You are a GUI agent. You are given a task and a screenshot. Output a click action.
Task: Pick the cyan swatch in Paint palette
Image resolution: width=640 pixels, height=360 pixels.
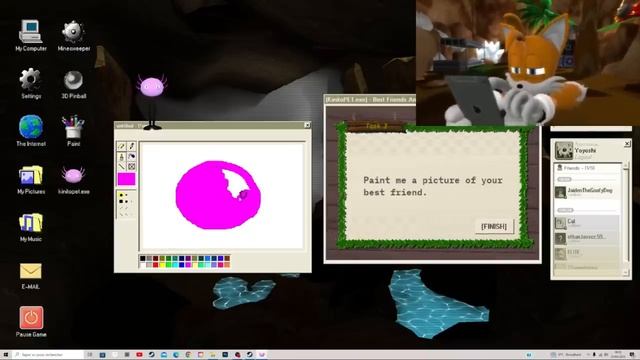(175, 265)
